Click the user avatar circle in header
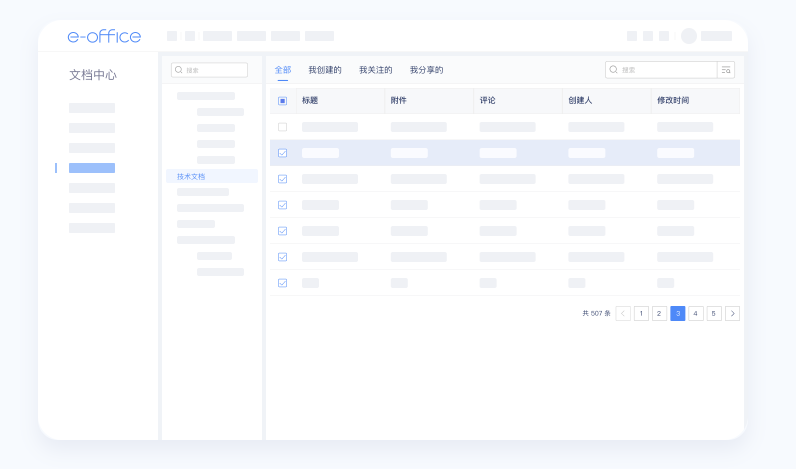The width and height of the screenshot is (796, 469). pyautogui.click(x=689, y=36)
